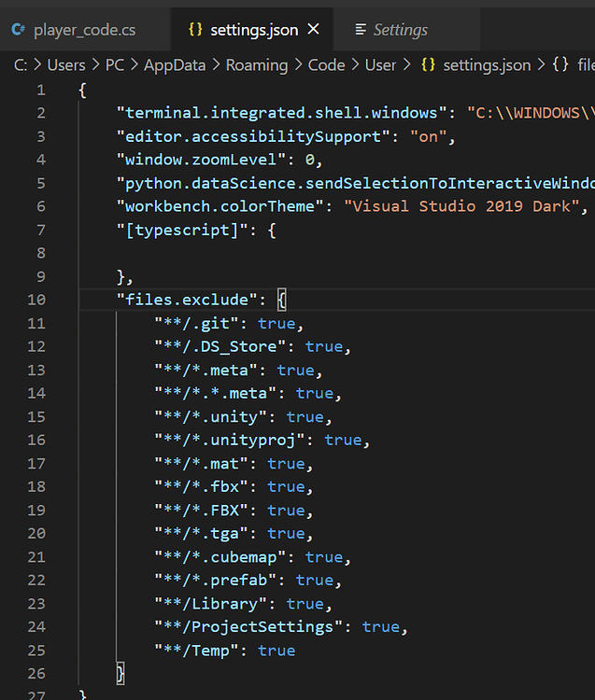Click the true value on the Temp line
This screenshot has width=595, height=700.
(x=276, y=651)
